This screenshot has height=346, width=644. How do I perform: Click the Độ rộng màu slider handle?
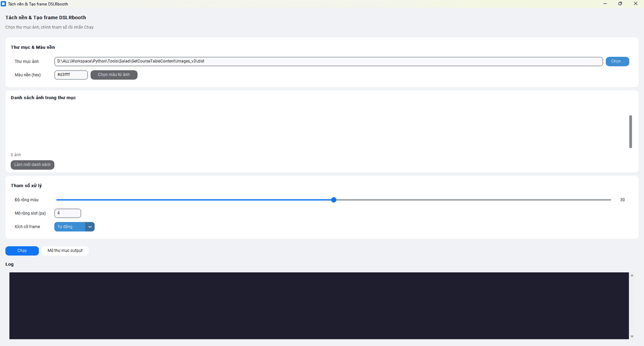(x=334, y=200)
